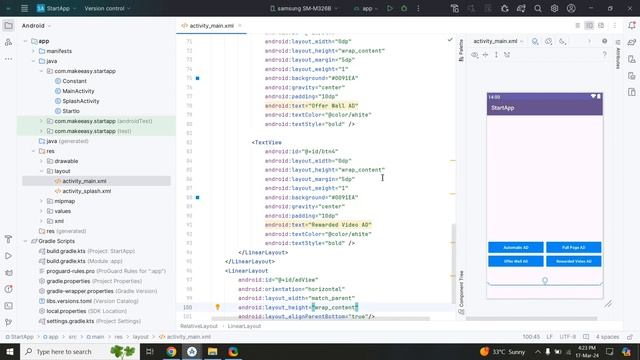The width and height of the screenshot is (640, 360).
Task: Click Offer Wall AD button in preview
Action: pos(516,261)
